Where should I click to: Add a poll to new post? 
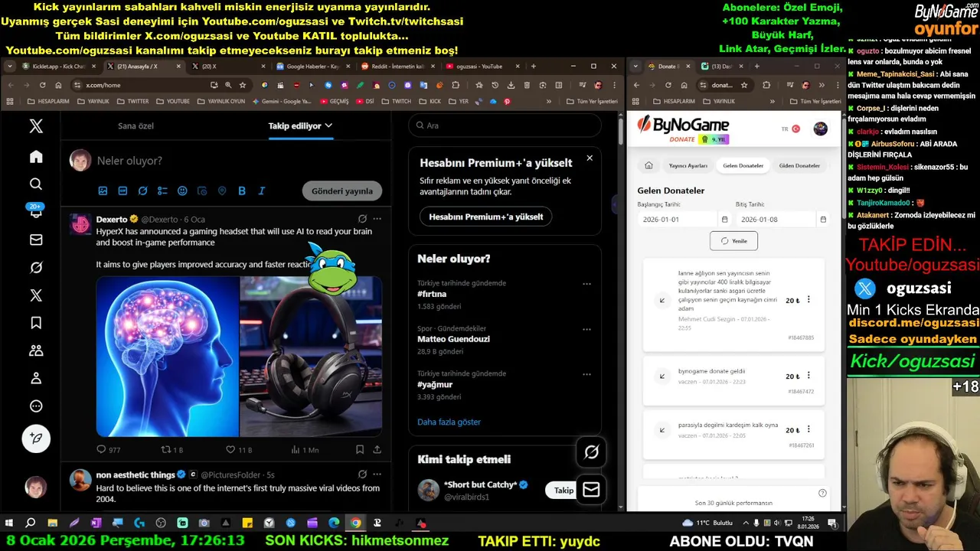click(x=162, y=191)
